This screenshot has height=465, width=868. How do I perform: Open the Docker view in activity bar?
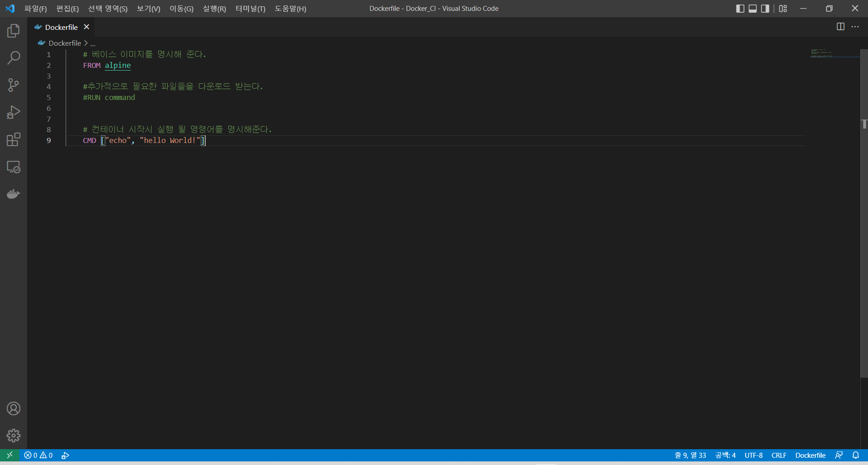[14, 194]
